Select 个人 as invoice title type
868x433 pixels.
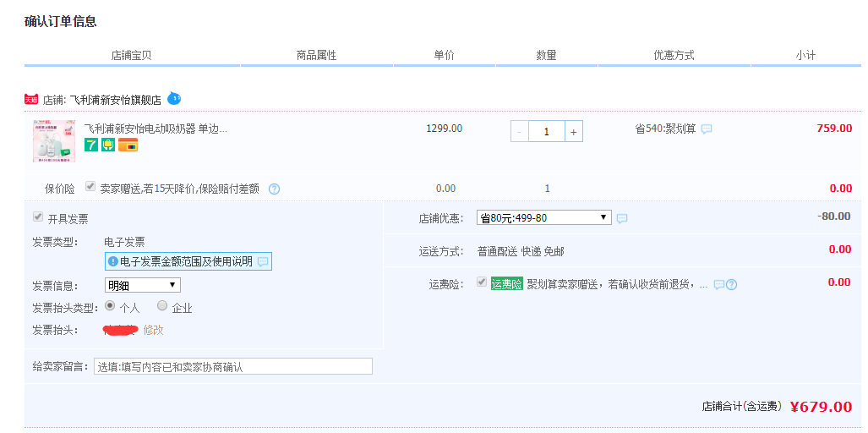point(109,306)
